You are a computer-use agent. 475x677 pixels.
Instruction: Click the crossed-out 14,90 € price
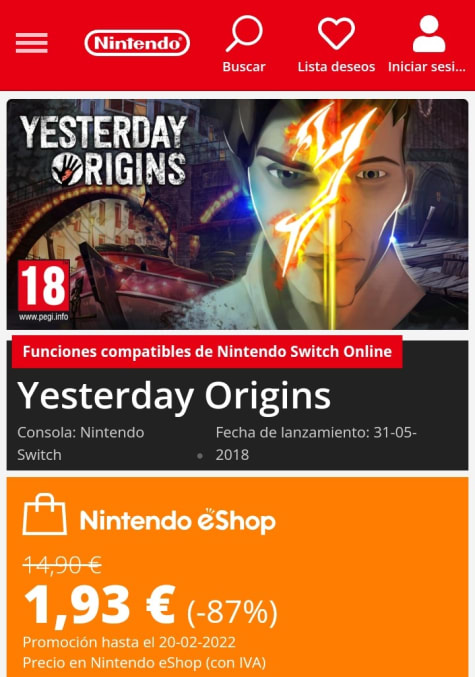coord(62,565)
